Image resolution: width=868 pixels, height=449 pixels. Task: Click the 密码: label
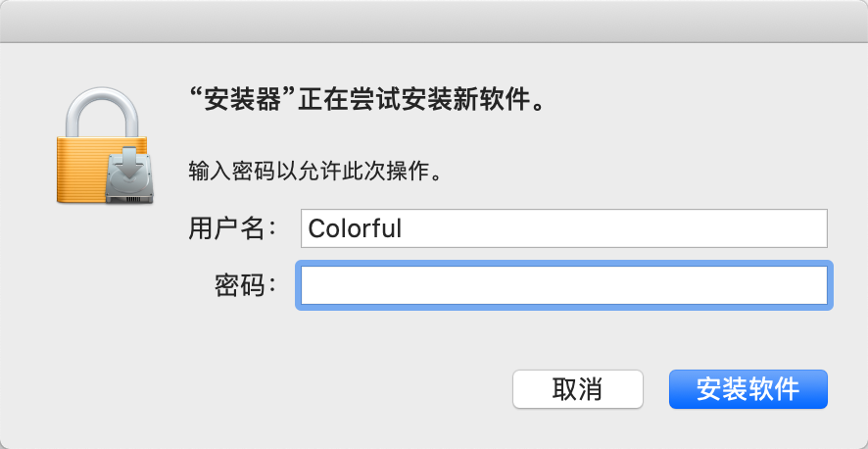tap(244, 285)
